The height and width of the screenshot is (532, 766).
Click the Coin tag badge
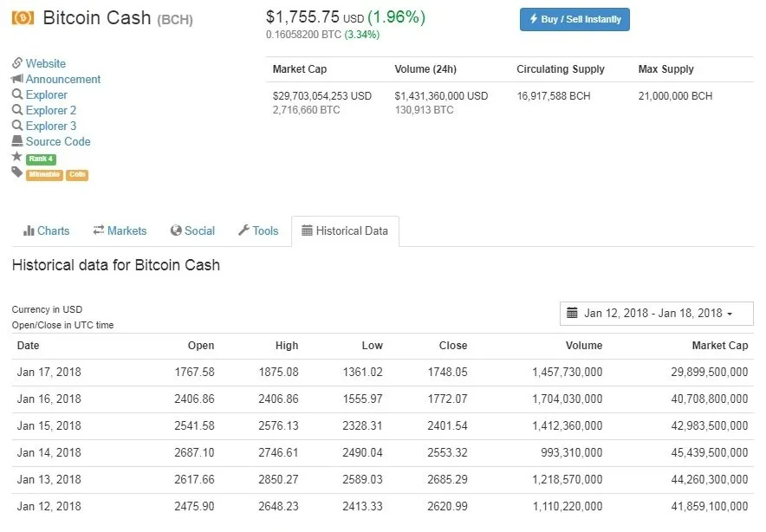[77, 174]
